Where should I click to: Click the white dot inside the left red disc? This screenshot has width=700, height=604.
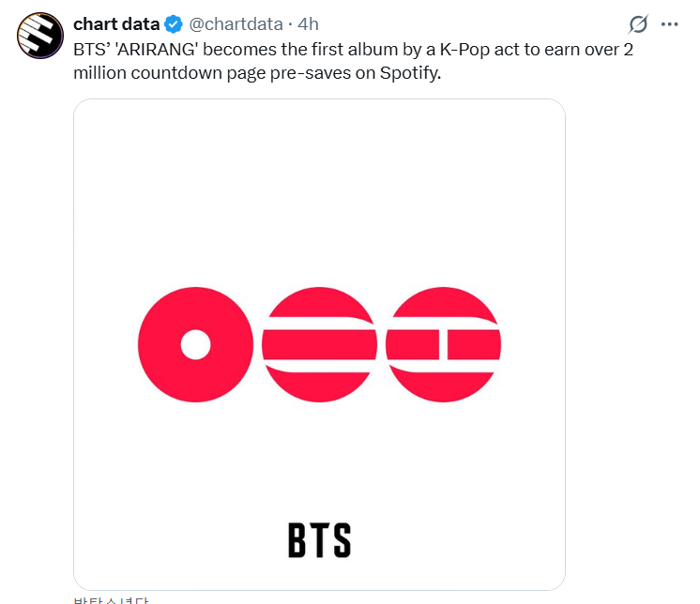pos(195,345)
